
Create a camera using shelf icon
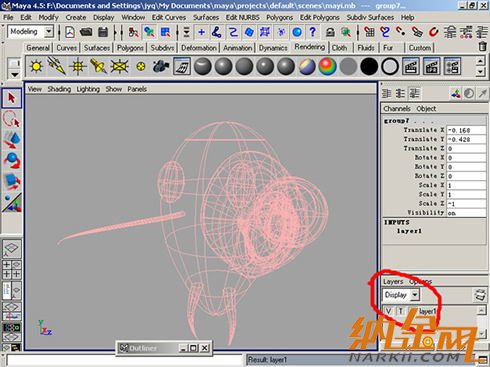161,66
